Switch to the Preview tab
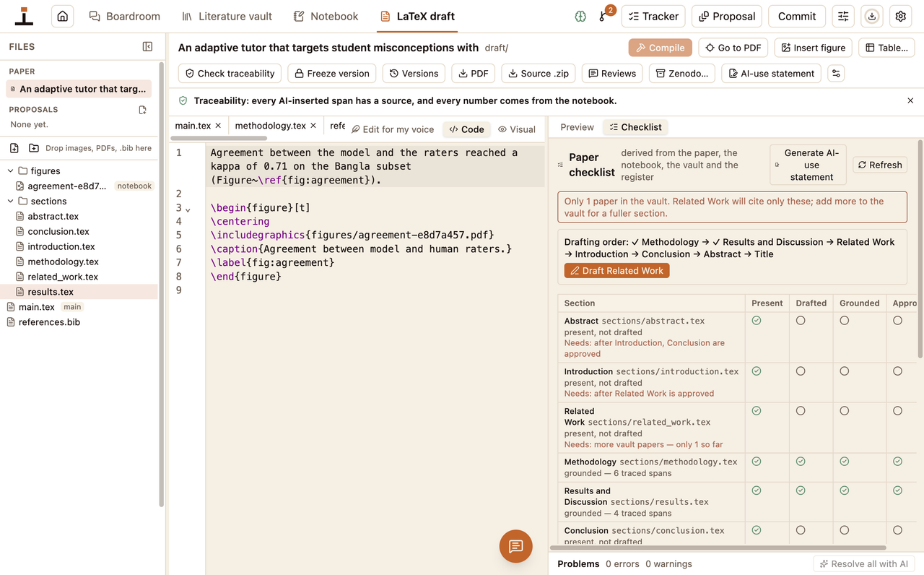The image size is (924, 575). [x=577, y=127]
